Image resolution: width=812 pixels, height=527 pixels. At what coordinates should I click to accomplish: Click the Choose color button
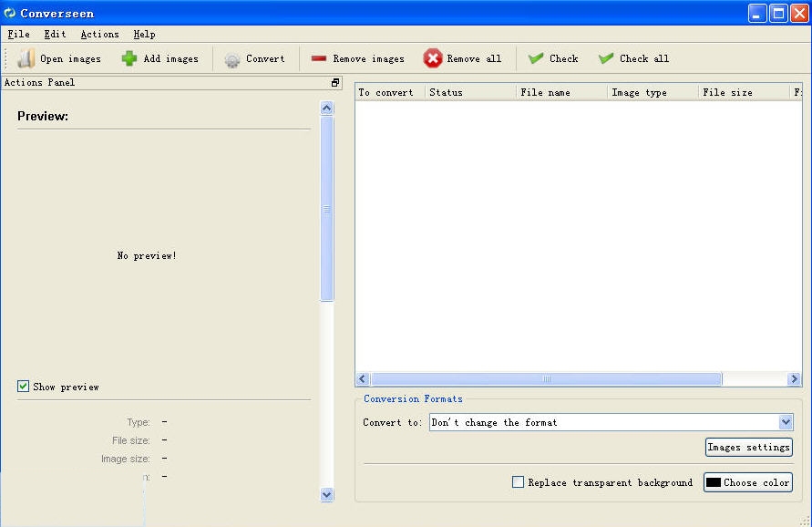(748, 482)
